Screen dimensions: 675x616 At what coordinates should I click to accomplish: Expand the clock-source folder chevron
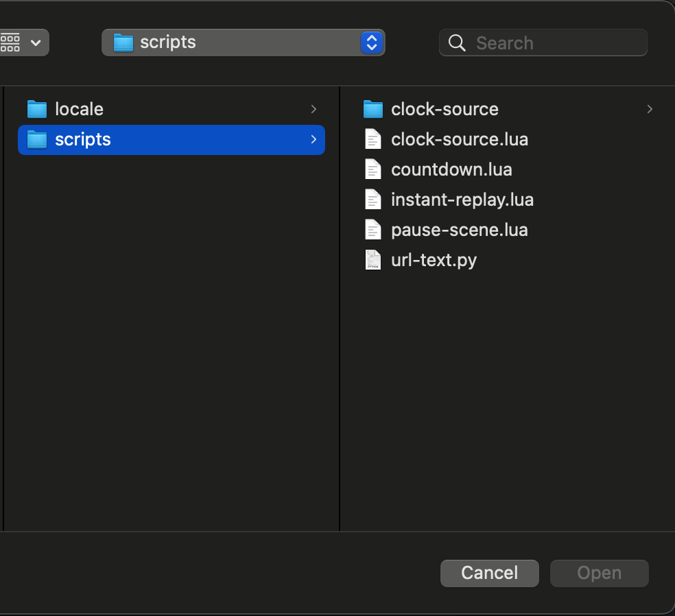649,109
